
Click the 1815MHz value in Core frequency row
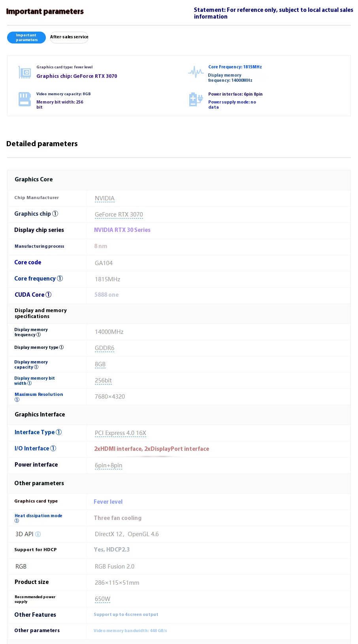click(x=107, y=279)
